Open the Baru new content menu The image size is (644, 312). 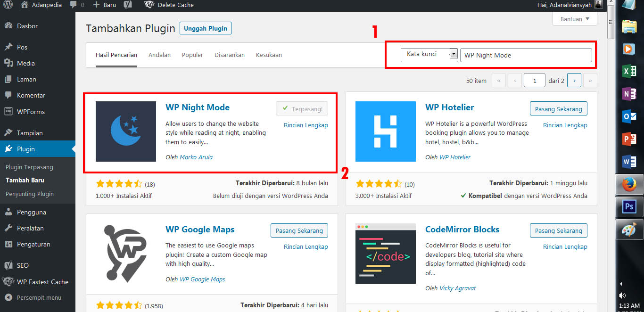[x=105, y=5]
